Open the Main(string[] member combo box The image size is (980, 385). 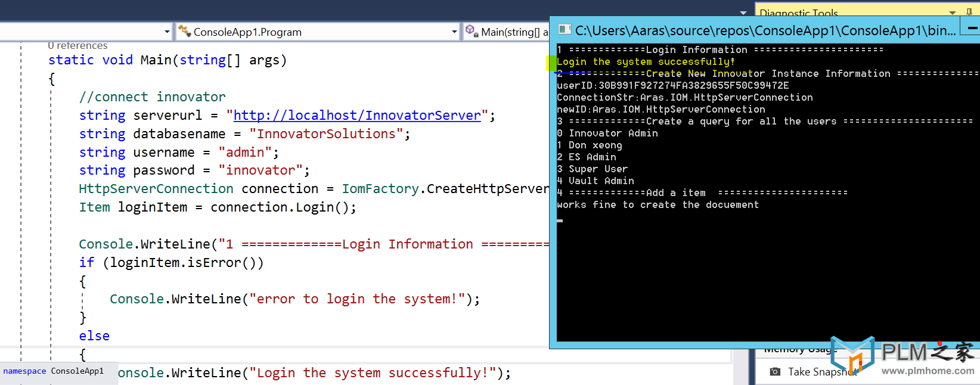[507, 32]
